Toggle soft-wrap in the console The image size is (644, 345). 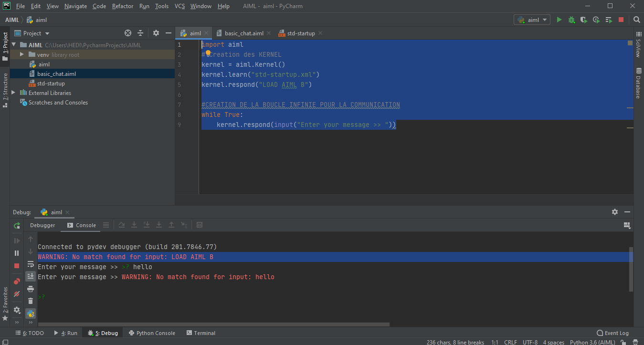(x=31, y=264)
